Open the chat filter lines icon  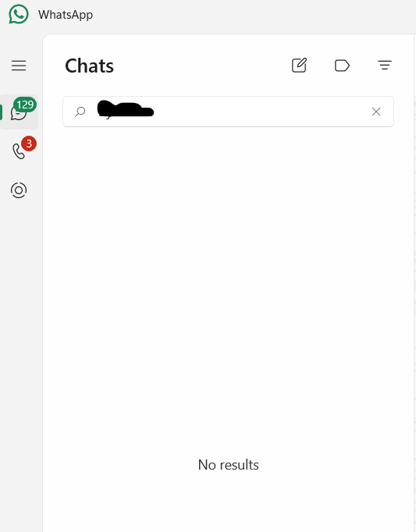pos(385,66)
